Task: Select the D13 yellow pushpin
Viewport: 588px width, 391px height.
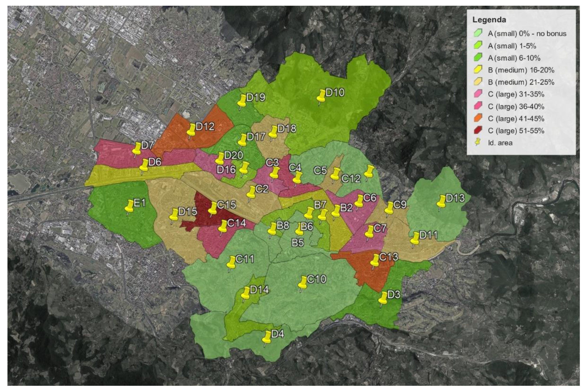Action: point(441,202)
